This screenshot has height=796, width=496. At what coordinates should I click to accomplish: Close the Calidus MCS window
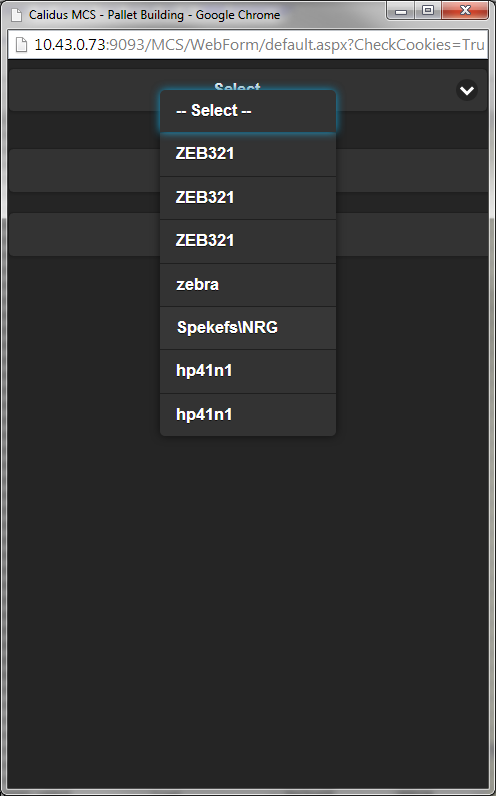[x=465, y=10]
